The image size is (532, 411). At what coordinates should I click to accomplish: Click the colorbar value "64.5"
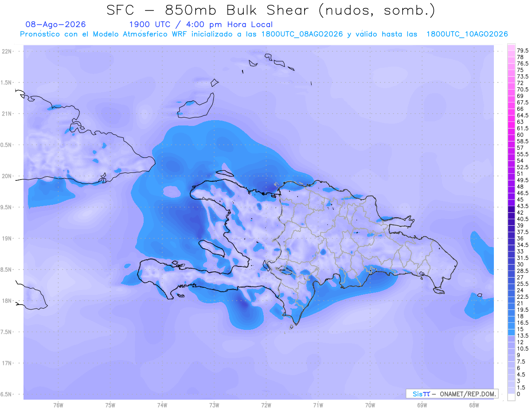(523, 115)
